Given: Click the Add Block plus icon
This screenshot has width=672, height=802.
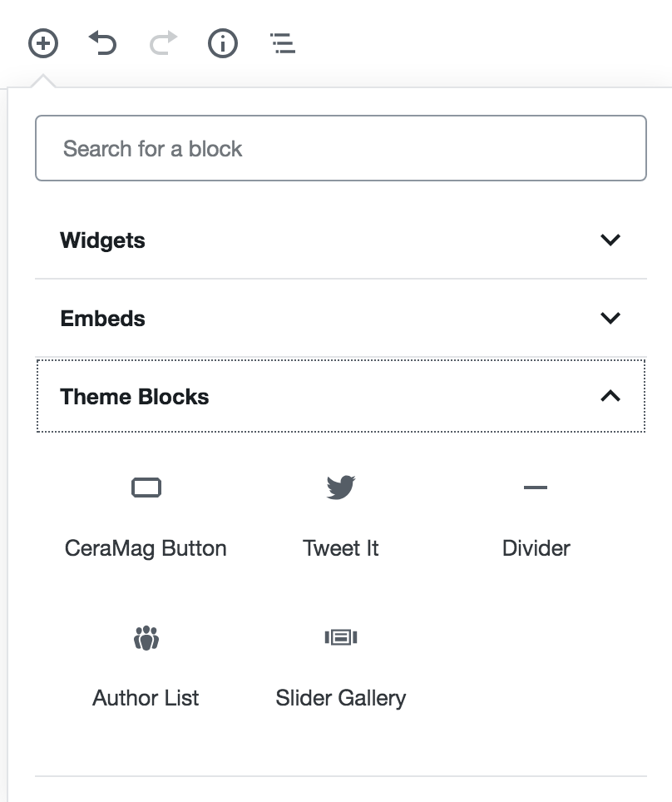Looking at the screenshot, I should click(x=44, y=43).
